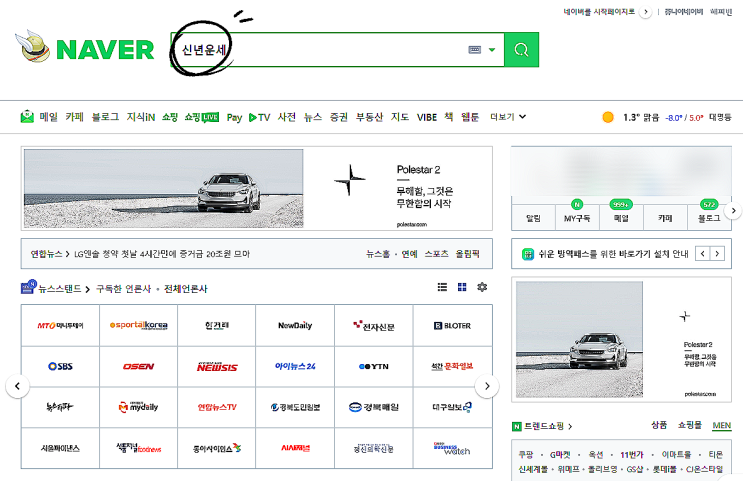Viewport: 743px width, 481px height.
Task: Open the 아이뉴스24 publisher tile
Action: click(x=295, y=366)
